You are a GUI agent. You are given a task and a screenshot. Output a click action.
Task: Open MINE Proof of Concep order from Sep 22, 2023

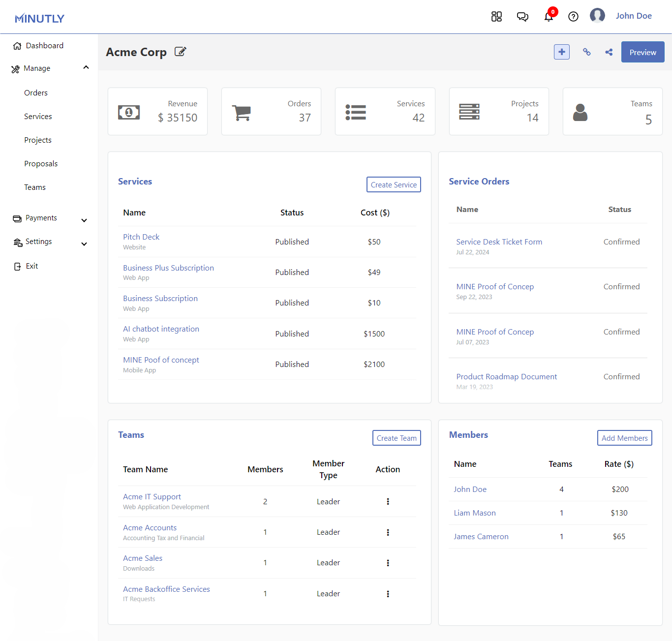coord(495,287)
